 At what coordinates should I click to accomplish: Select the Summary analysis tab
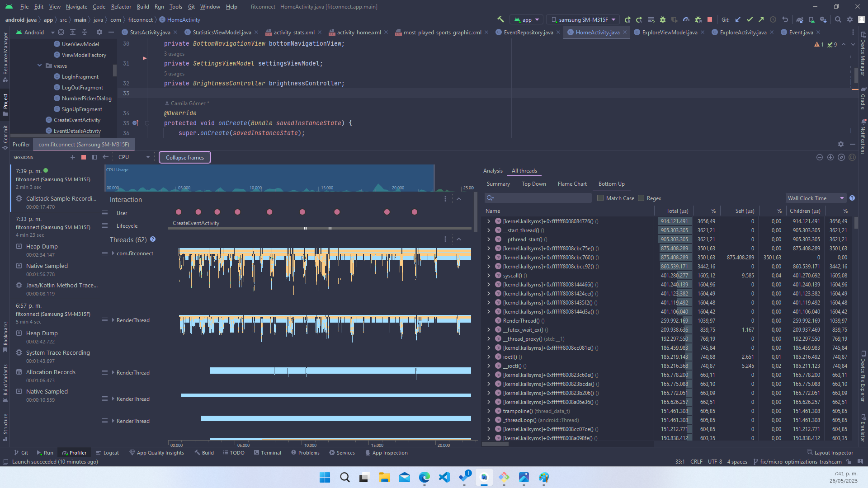(498, 183)
